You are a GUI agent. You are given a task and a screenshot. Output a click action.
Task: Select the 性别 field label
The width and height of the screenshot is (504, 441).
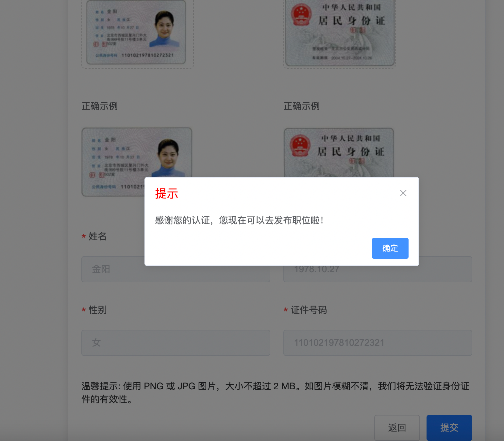click(x=97, y=310)
